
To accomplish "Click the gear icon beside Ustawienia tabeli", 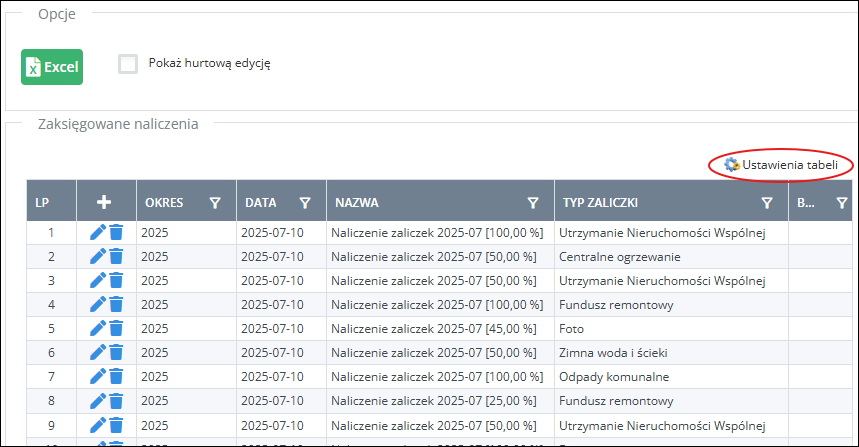I will tap(731, 164).
